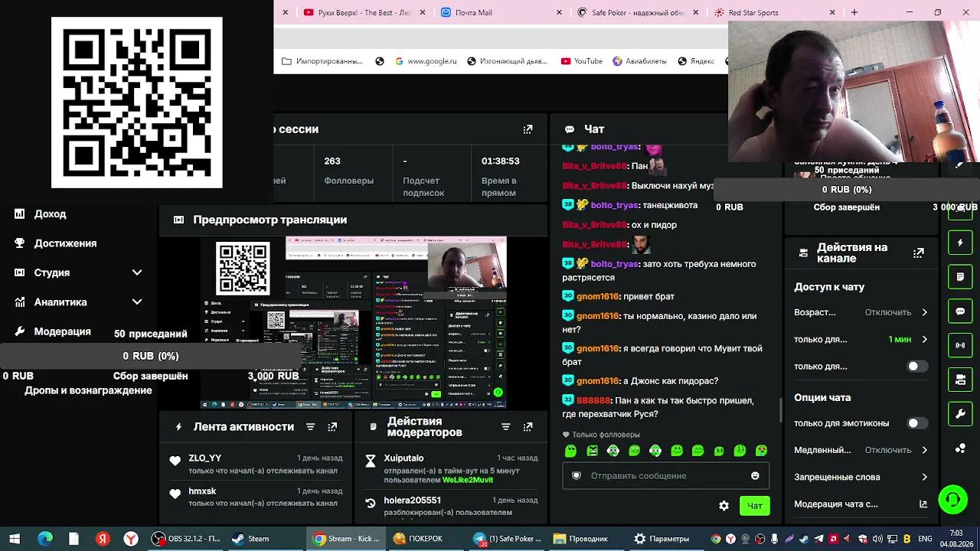The height and width of the screenshot is (551, 980).
Task: Toggle the chat bubble sidebar icon
Action: (960, 311)
